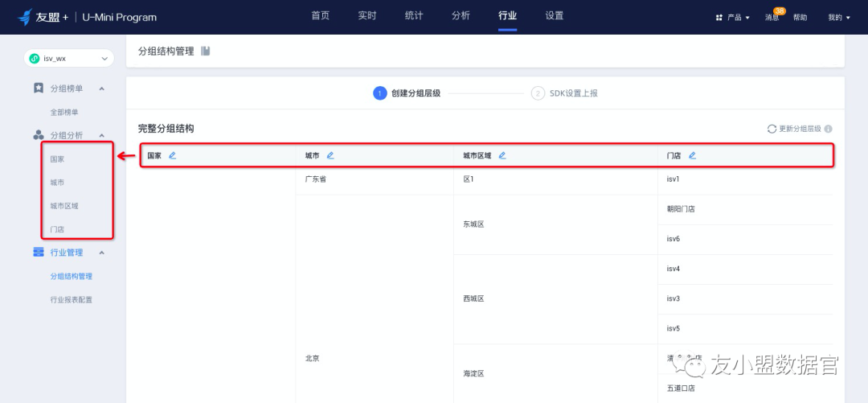868x403 pixels.
Task: Click the 完整分组结构 heading
Action: (x=166, y=129)
